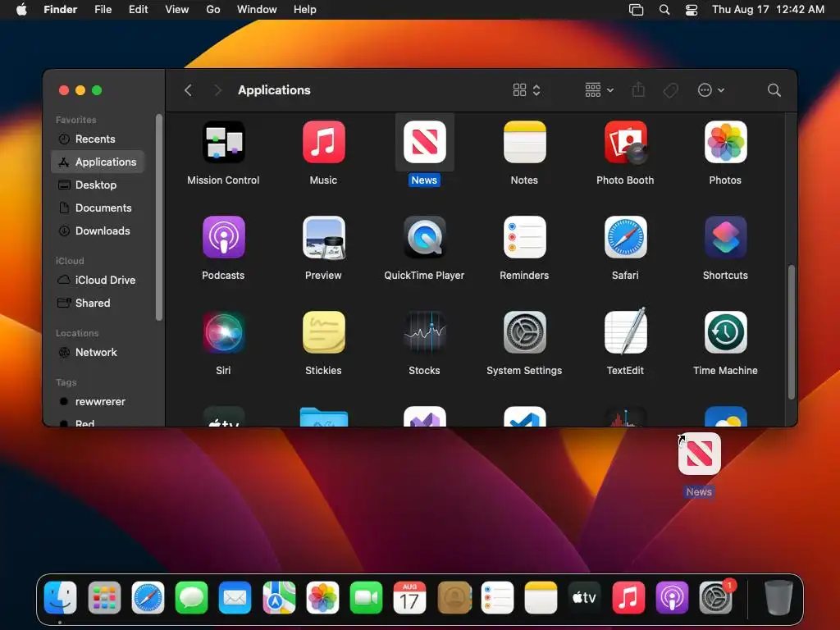This screenshot has height=630, width=840.
Task: Click the Finder window search icon
Action: pos(774,90)
